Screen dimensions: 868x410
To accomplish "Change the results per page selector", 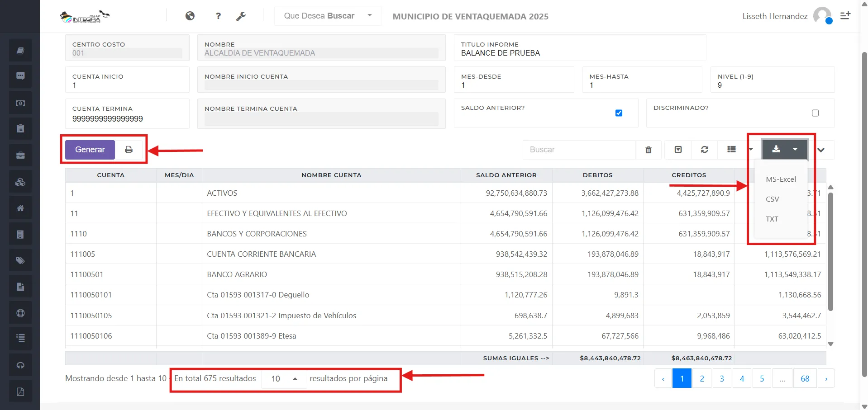I will point(283,379).
